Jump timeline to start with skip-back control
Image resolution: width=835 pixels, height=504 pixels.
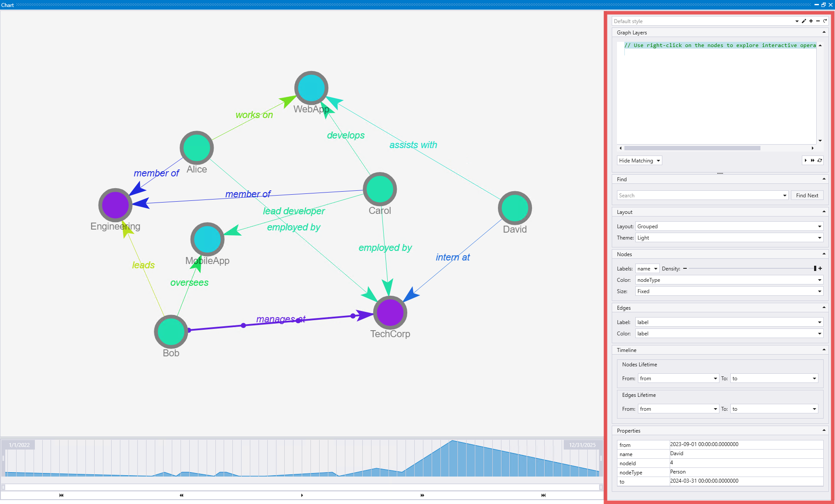pyautogui.click(x=61, y=495)
